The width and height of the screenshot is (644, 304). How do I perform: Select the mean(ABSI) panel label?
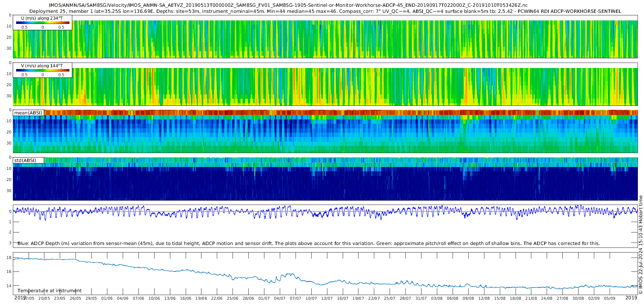(28, 113)
